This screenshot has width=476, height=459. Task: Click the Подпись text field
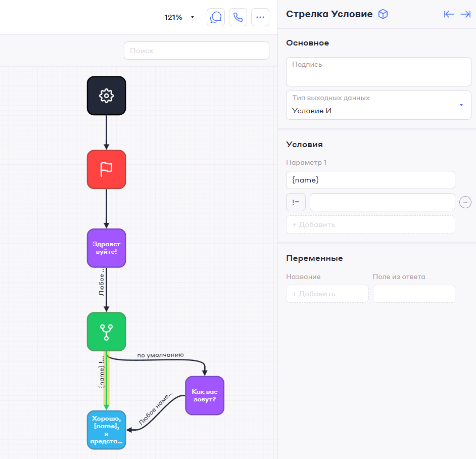(378, 72)
